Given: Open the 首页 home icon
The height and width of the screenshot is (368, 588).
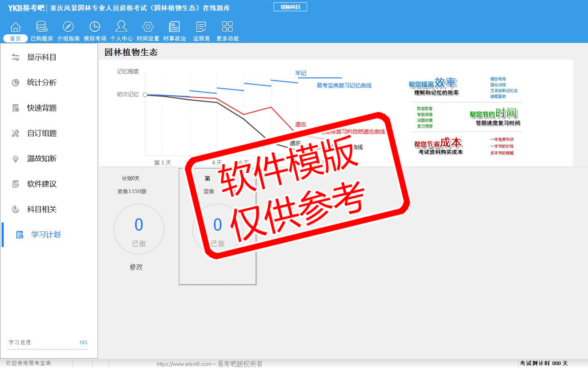Looking at the screenshot, I should coord(16,27).
